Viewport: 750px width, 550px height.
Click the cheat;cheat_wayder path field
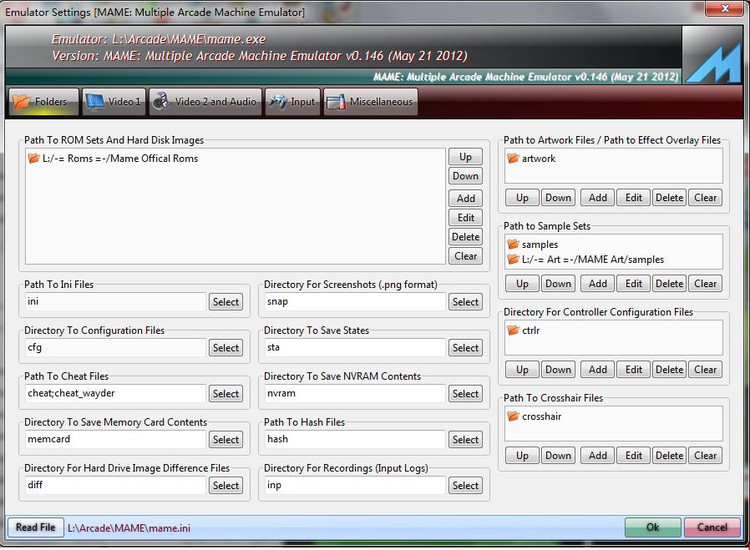point(115,394)
